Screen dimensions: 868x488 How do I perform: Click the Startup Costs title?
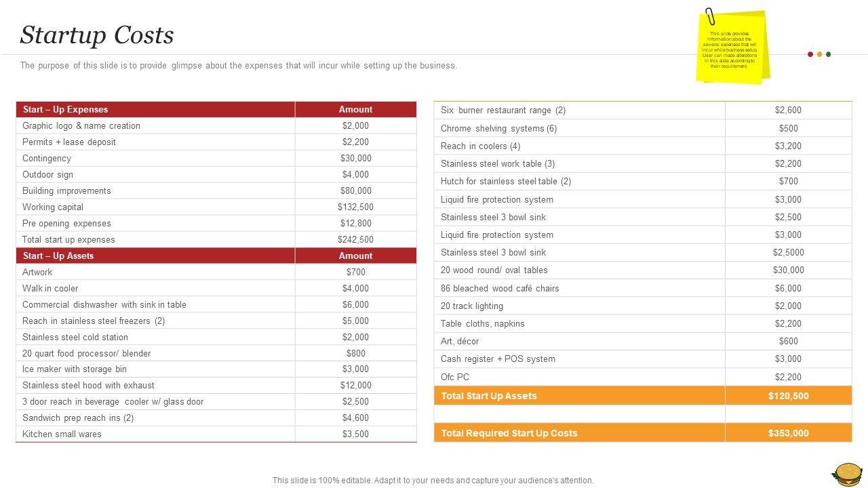click(97, 35)
